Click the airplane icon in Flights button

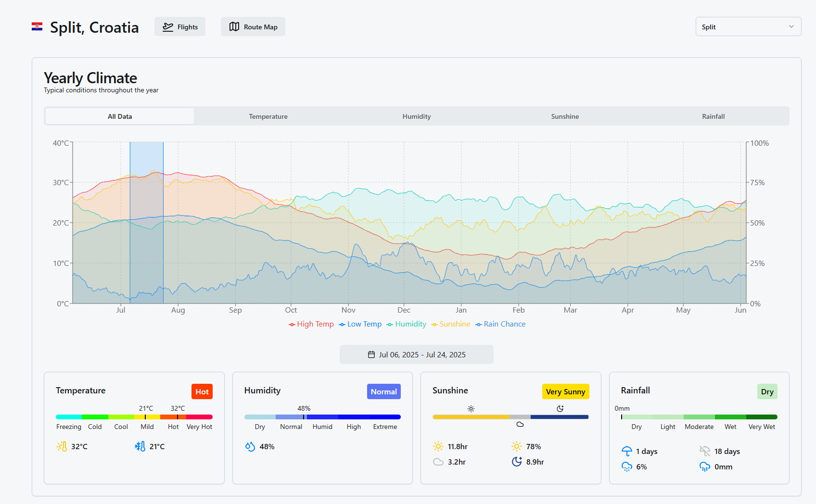pyautogui.click(x=167, y=27)
